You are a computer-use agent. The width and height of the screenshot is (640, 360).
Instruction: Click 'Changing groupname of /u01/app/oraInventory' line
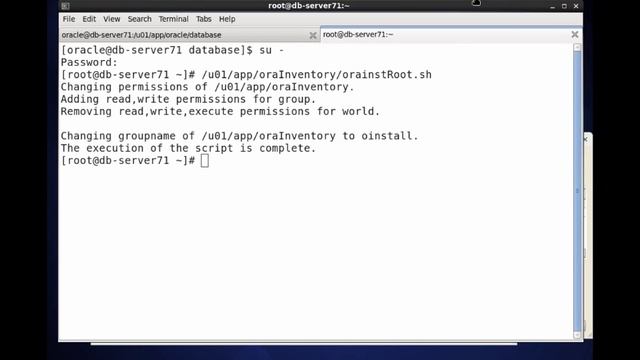(240, 136)
